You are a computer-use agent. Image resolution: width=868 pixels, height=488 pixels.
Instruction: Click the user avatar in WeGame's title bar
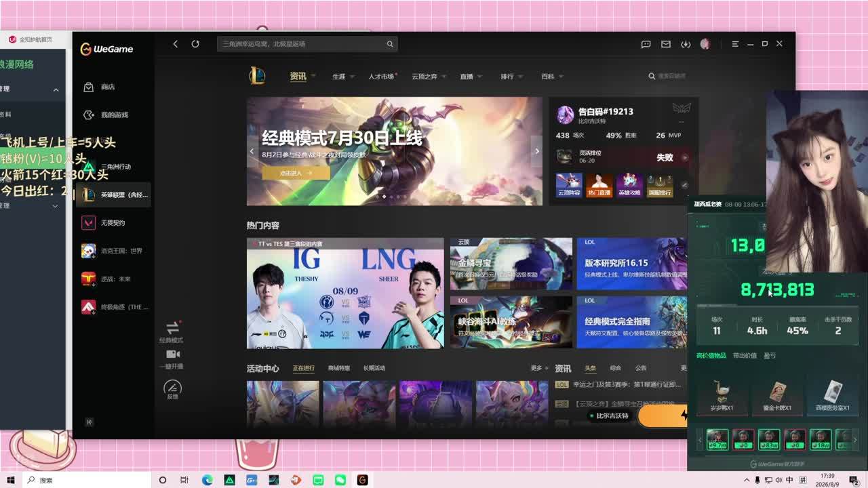(x=705, y=44)
